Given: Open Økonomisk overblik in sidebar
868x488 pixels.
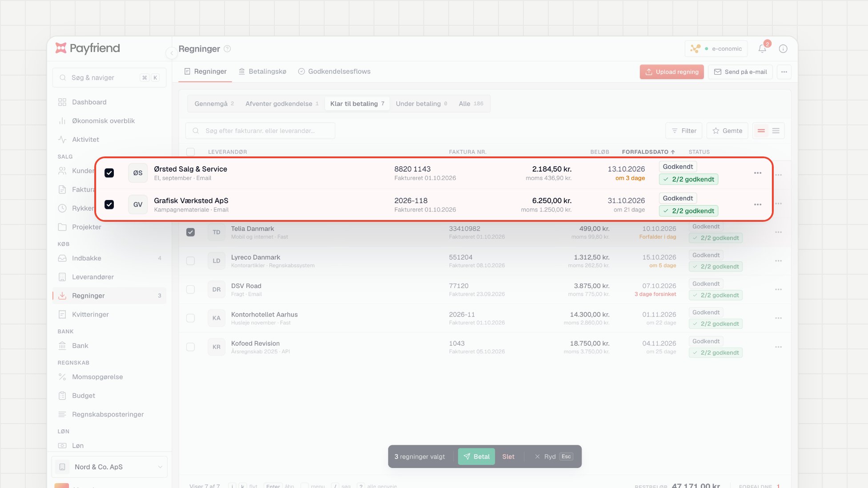Looking at the screenshot, I should point(109,121).
